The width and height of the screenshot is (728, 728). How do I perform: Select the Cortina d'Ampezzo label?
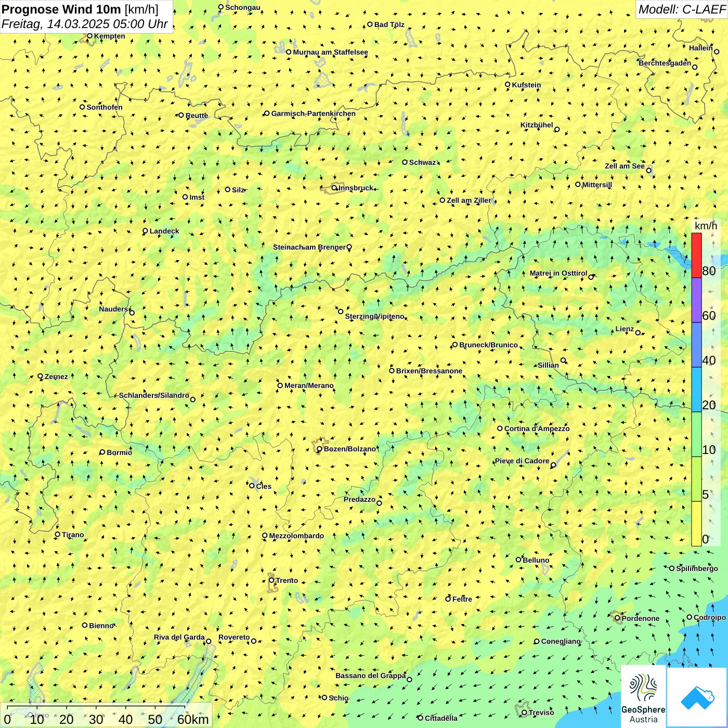coord(537,428)
